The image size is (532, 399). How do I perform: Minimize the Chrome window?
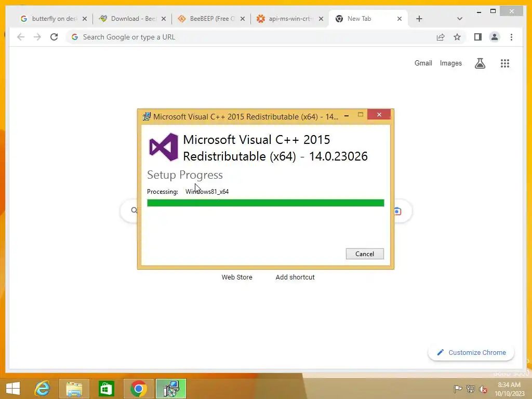tap(478, 11)
